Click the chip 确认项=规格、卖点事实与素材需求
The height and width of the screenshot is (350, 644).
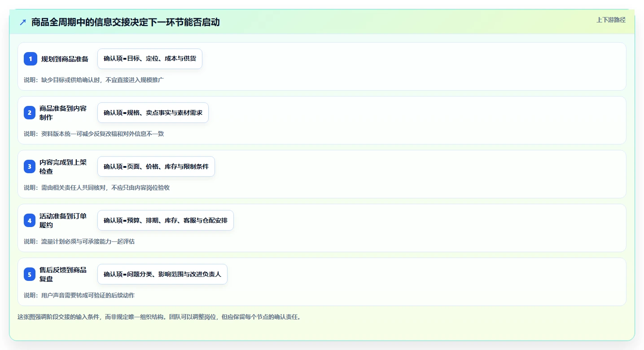click(x=153, y=113)
